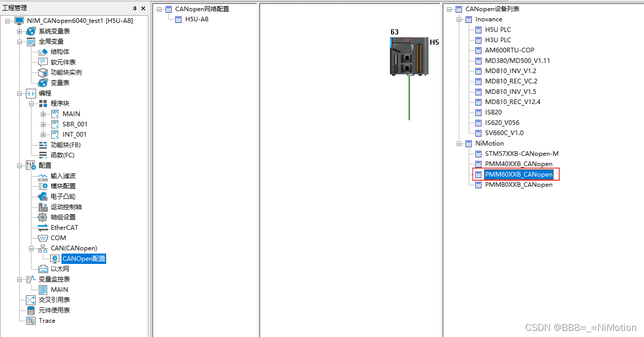The height and width of the screenshot is (337, 644).
Task: Click the function block instance (功能块实例) icon
Action: point(43,73)
